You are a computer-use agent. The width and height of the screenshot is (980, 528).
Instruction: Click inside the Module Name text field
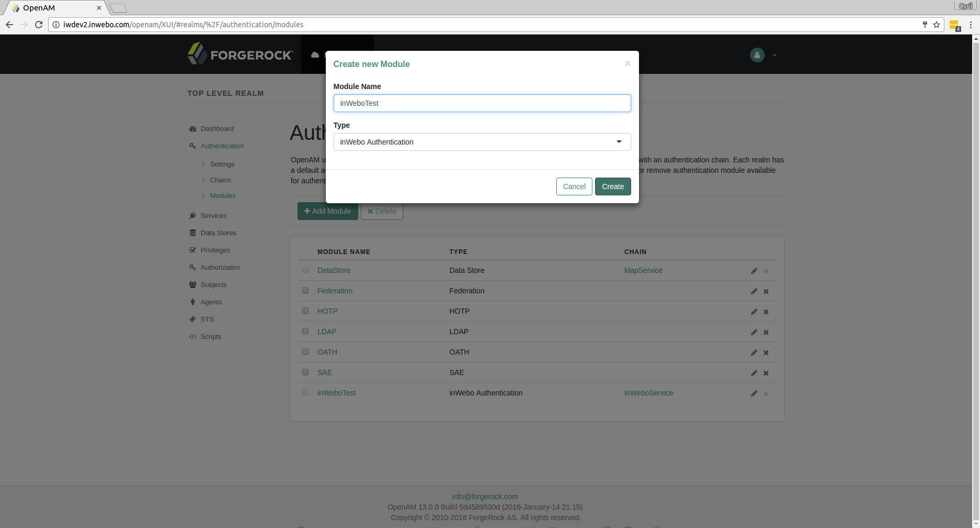482,103
